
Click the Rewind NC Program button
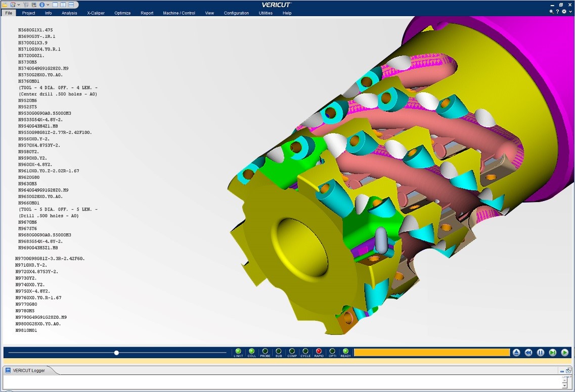[x=528, y=353]
